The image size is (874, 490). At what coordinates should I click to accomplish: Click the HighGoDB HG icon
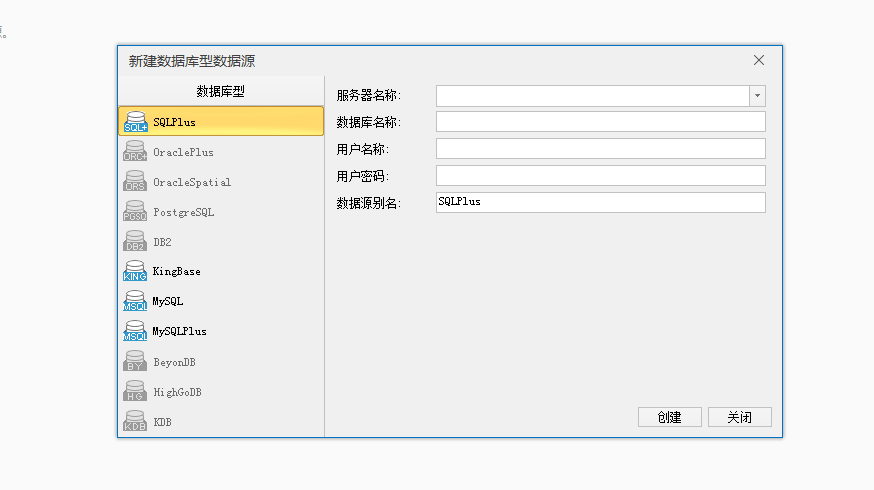coord(135,392)
